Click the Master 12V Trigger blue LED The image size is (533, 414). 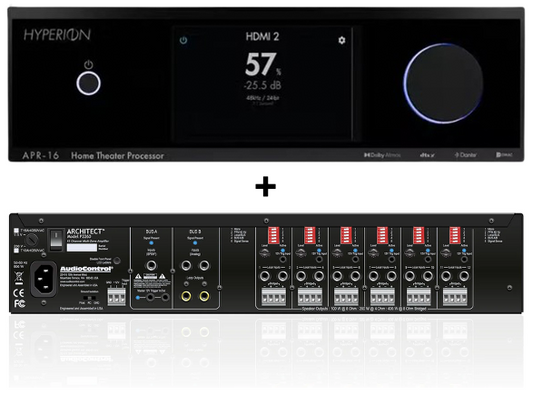tap(137, 297)
